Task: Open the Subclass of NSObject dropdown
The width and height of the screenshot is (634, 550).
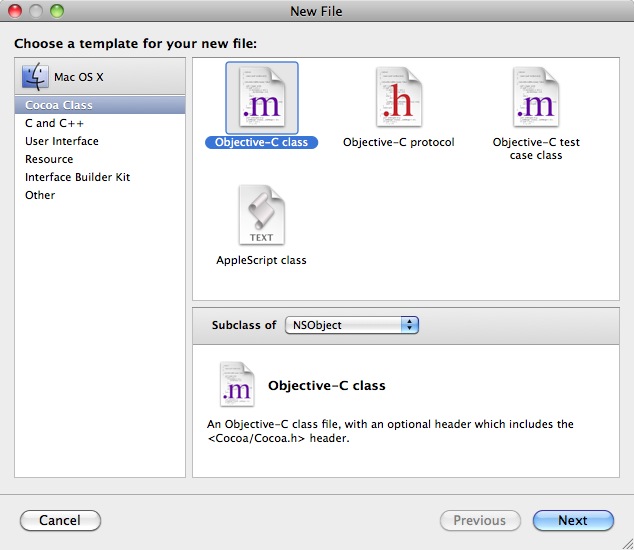Action: [x=352, y=325]
